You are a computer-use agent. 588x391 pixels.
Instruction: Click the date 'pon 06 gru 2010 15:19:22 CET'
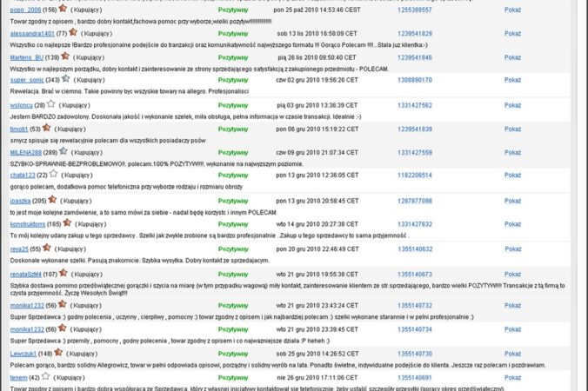coord(317,129)
